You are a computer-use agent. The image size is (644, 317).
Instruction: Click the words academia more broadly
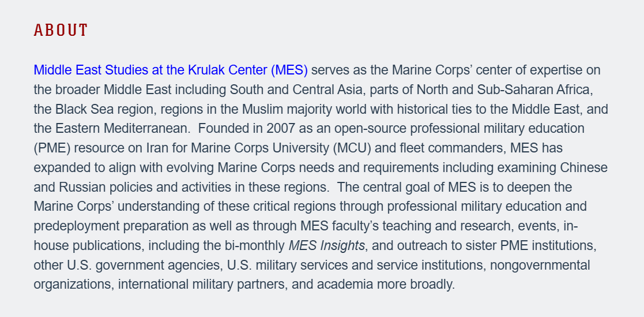[386, 285]
